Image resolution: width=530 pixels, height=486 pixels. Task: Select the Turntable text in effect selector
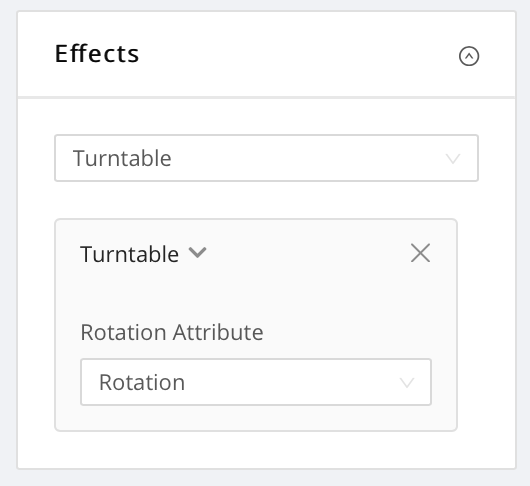(x=122, y=158)
